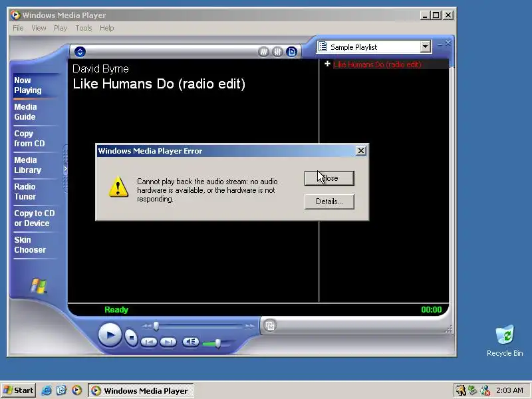Launch Internet Explorer from quick launch
This screenshot has height=399, width=532.
coord(47,390)
